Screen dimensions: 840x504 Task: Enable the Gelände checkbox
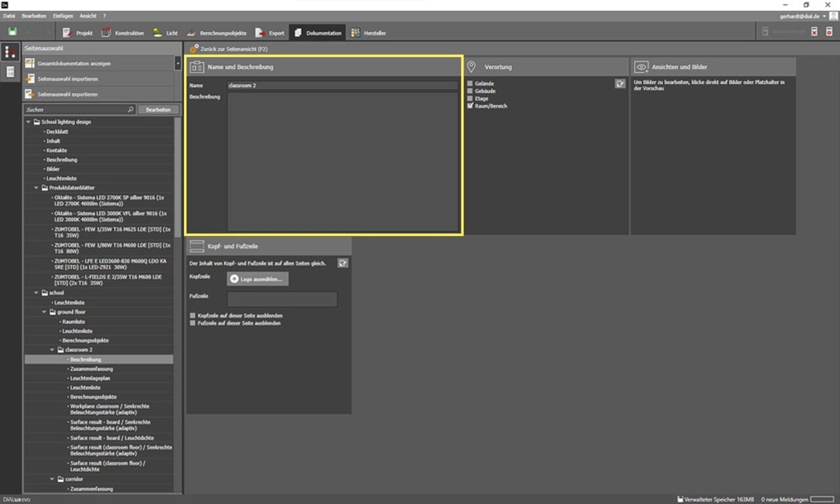coord(470,84)
